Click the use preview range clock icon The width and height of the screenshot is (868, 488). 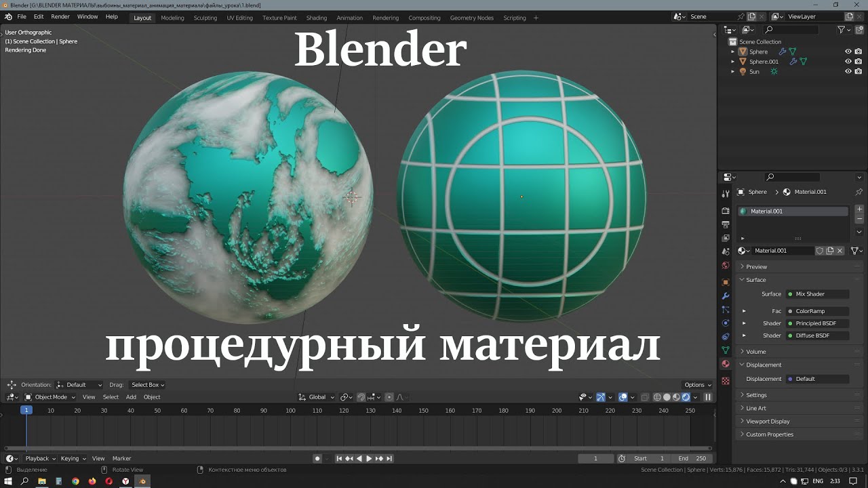point(622,459)
